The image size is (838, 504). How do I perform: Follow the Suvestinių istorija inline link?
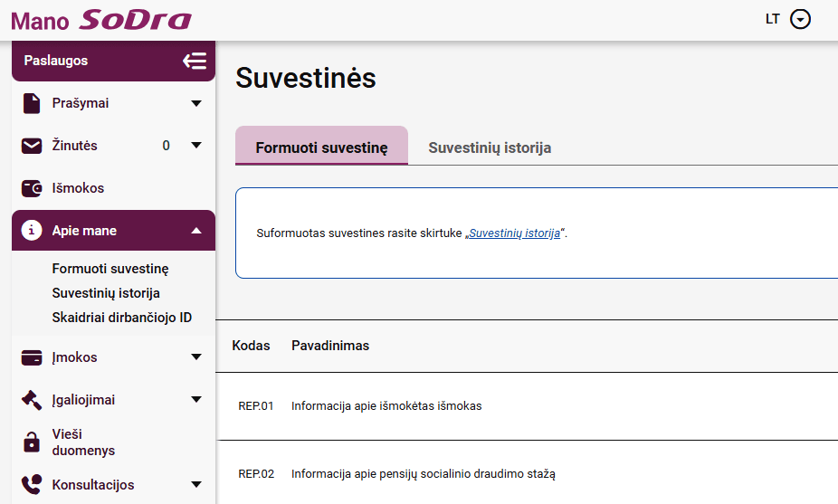(514, 233)
